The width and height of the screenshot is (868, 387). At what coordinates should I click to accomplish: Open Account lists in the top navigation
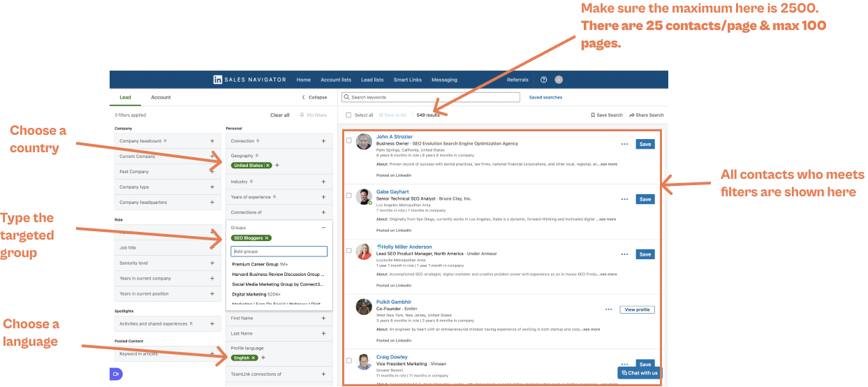click(x=336, y=80)
